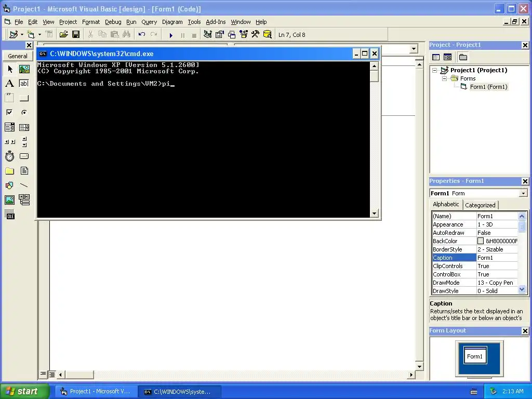This screenshot has width=532, height=399.
Task: Open the Debug menu
Action: 113,22
